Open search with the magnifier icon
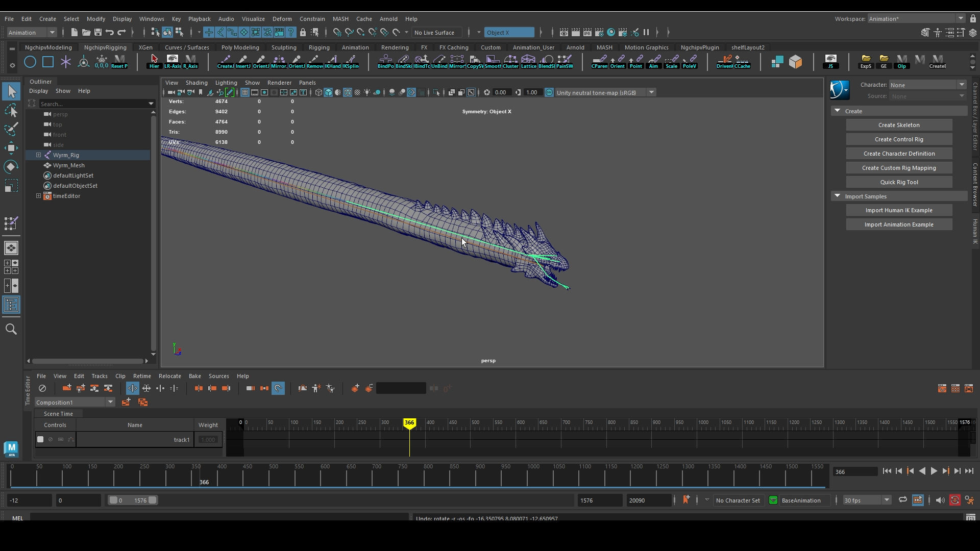This screenshot has height=551, width=980. pyautogui.click(x=11, y=329)
